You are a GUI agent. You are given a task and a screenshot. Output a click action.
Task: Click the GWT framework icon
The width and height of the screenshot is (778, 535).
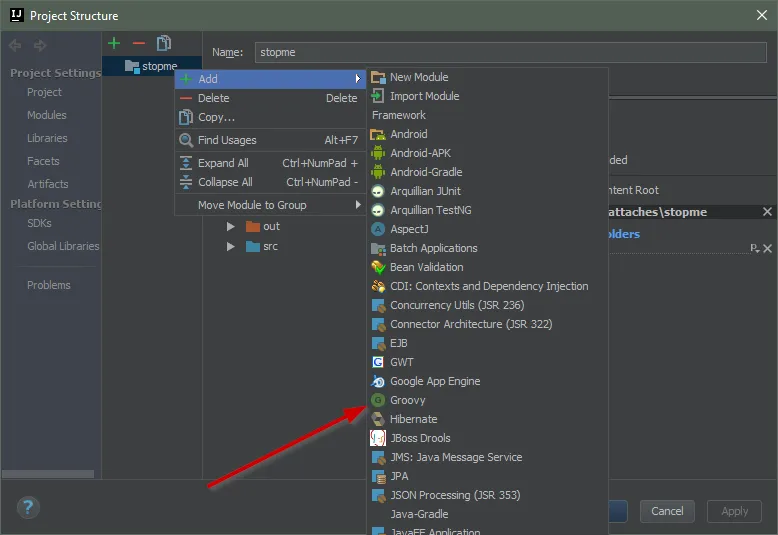point(378,362)
